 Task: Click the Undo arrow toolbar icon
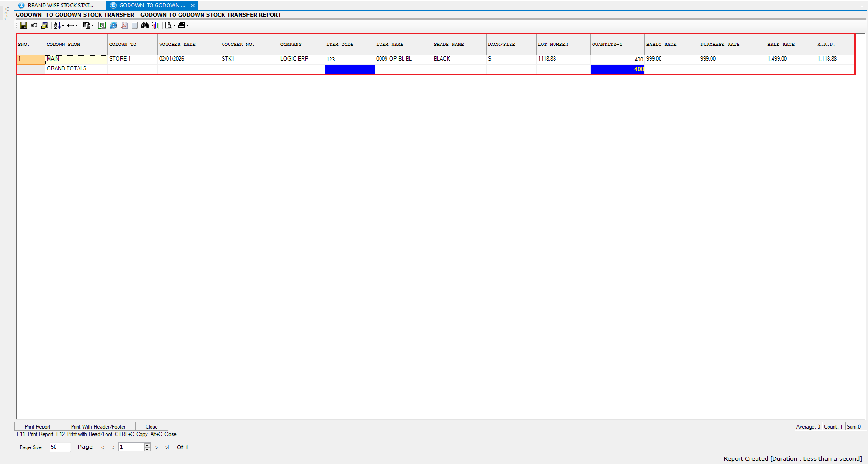34,26
